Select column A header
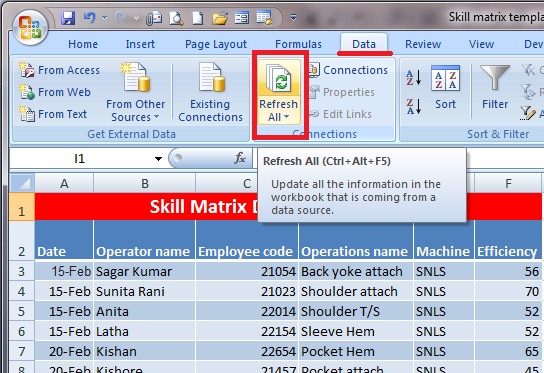Screen dimensions: 544x373 pyautogui.click(x=64, y=183)
